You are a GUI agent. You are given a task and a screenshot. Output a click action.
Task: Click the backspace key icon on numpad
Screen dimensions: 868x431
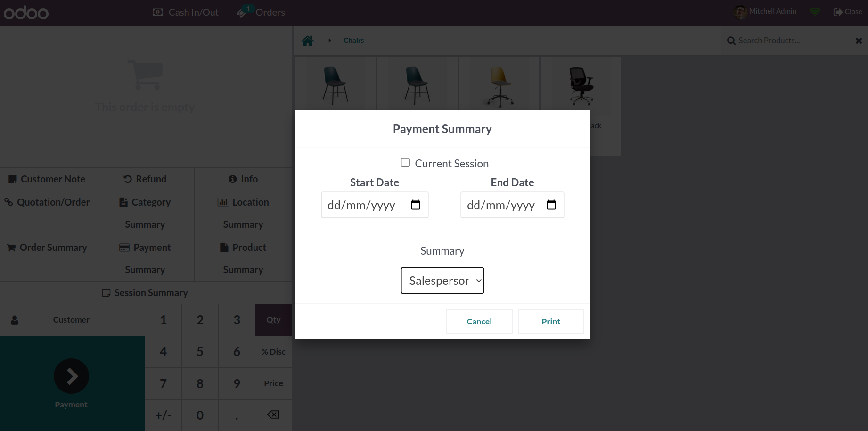tap(273, 414)
